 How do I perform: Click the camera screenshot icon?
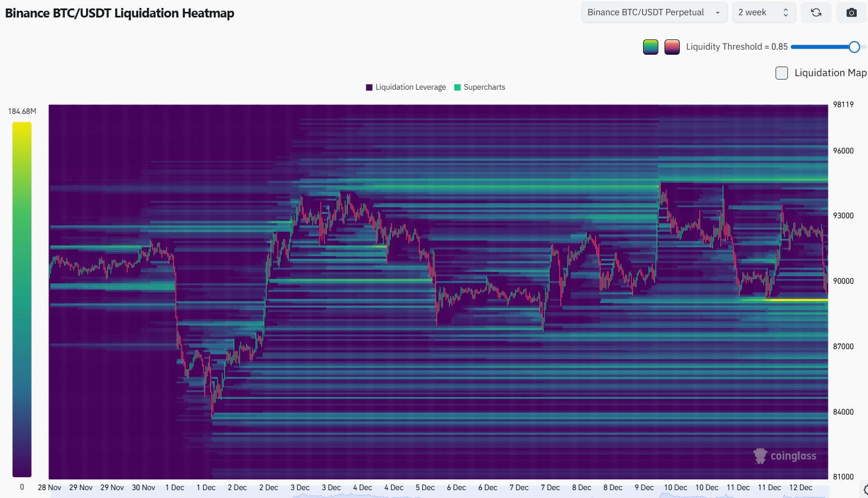pyautogui.click(x=851, y=12)
